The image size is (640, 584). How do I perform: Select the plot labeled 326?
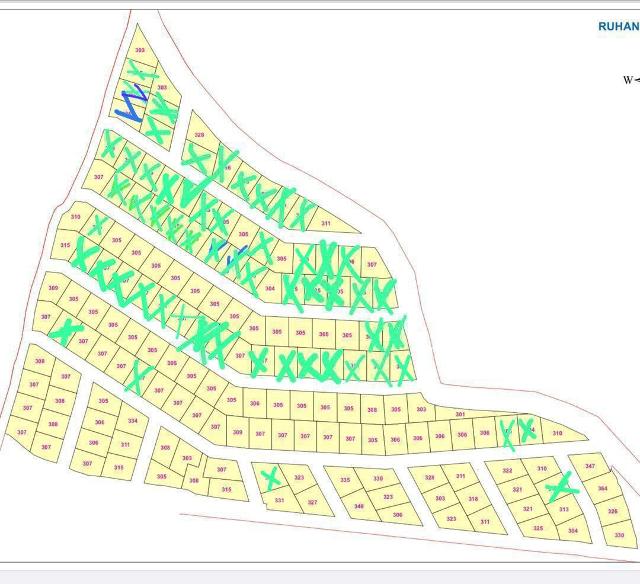612,511
